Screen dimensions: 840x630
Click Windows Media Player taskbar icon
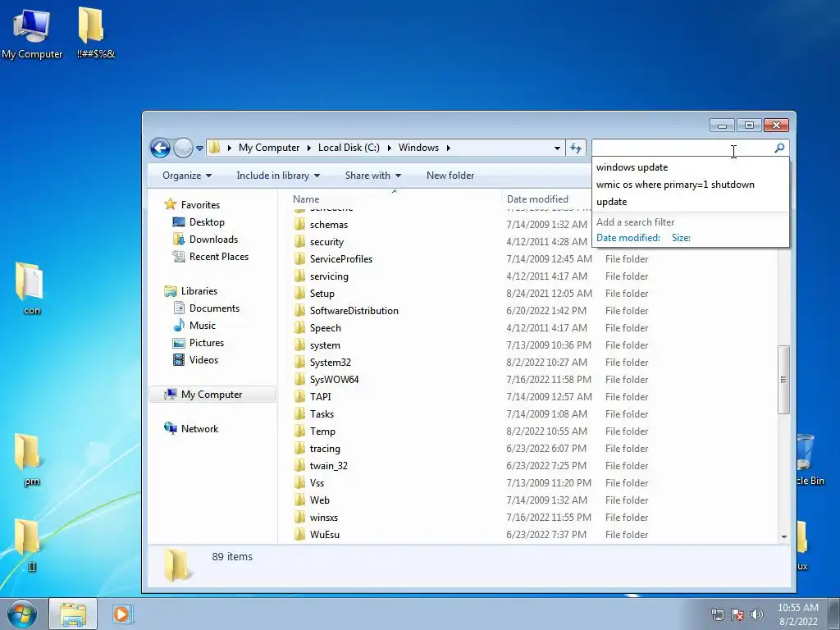tap(123, 614)
